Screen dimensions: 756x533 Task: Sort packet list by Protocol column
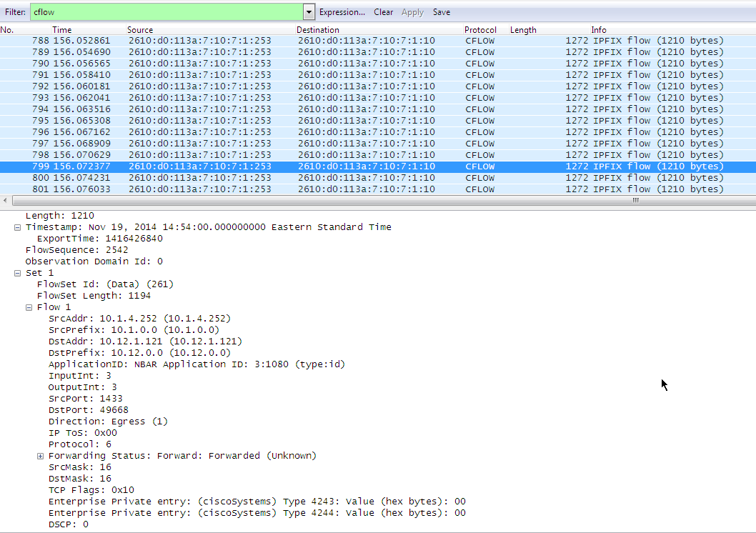pyautogui.click(x=480, y=30)
